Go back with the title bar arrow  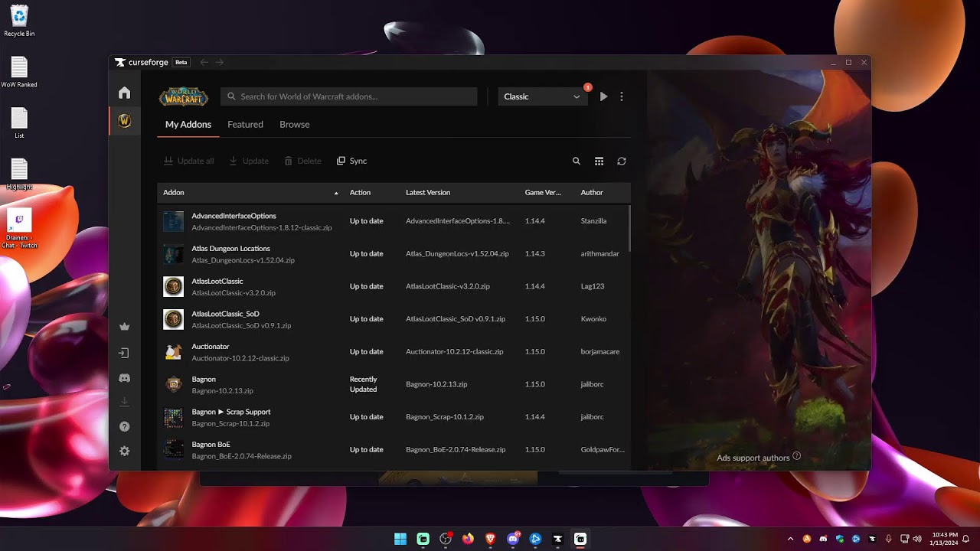[204, 62]
